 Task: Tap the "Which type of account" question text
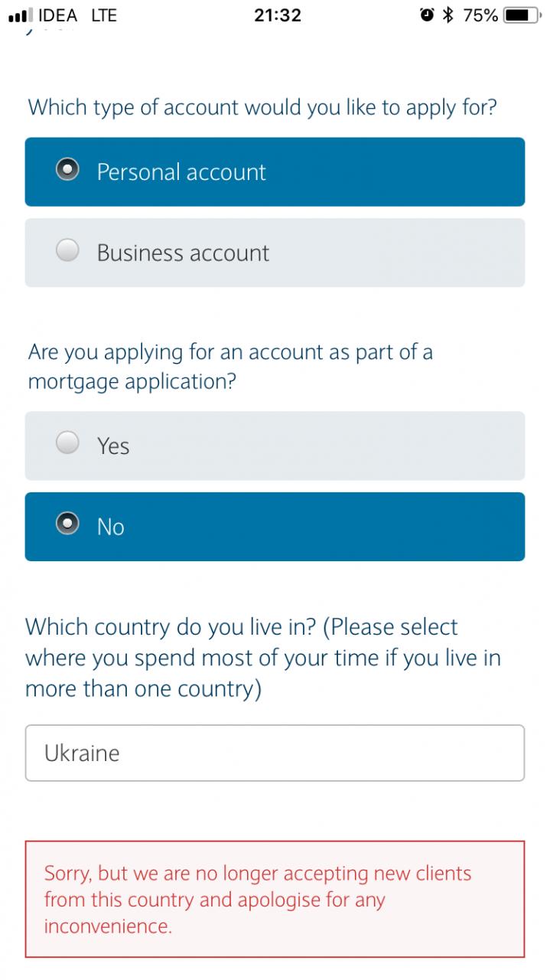coord(262,107)
